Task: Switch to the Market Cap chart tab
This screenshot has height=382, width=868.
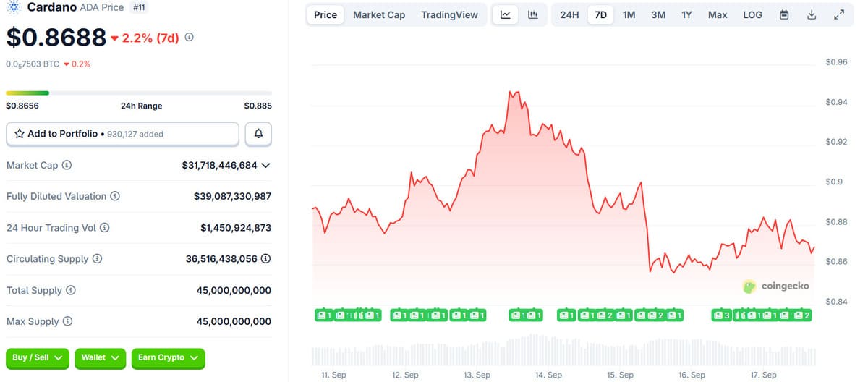Action: (379, 14)
